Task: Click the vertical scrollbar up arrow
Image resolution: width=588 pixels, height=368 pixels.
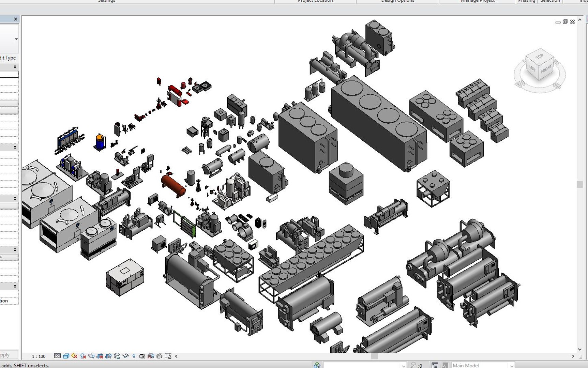Action: click(580, 20)
